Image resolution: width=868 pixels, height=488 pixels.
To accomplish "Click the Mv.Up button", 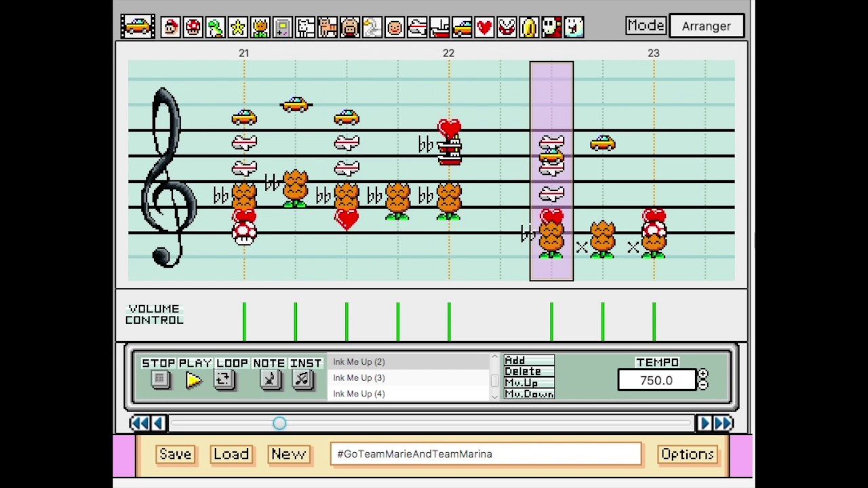I will click(529, 383).
